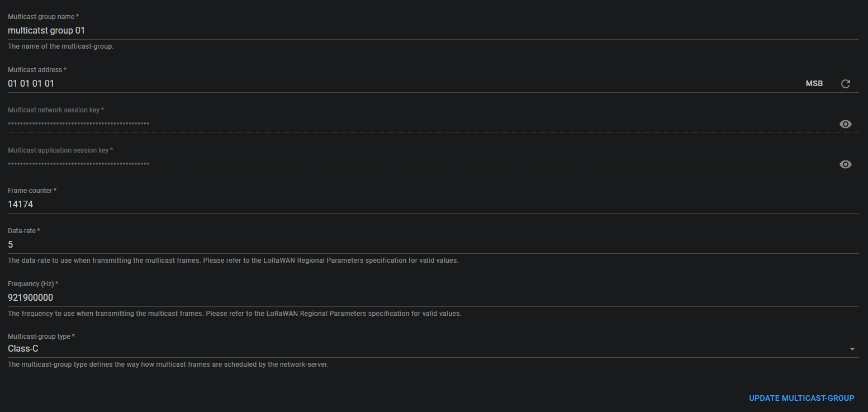
Task: Reveal the Multicast application session key
Action: [845, 164]
